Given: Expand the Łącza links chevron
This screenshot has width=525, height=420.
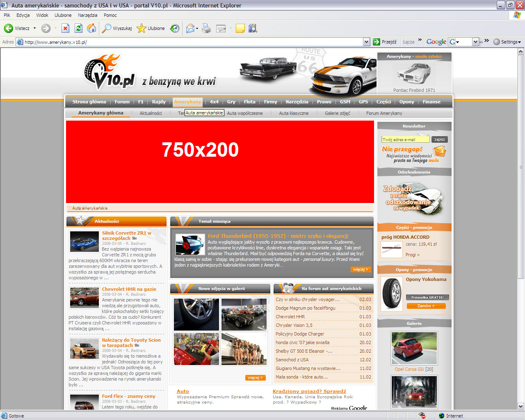Looking at the screenshot, I should (420, 40).
